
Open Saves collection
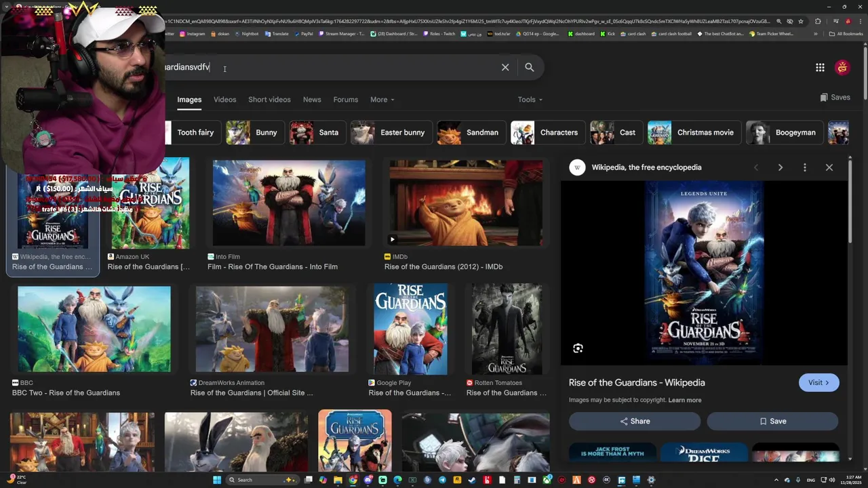[835, 97]
